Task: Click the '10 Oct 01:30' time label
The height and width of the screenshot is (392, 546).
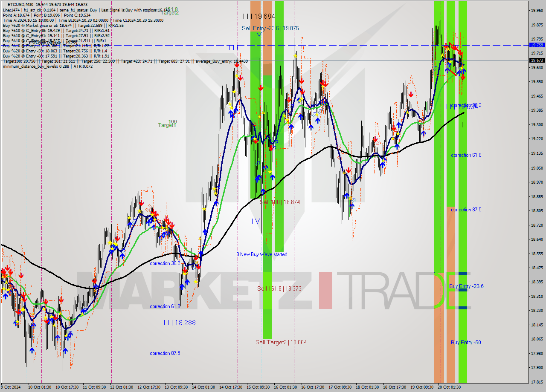Action: [x=40, y=387]
